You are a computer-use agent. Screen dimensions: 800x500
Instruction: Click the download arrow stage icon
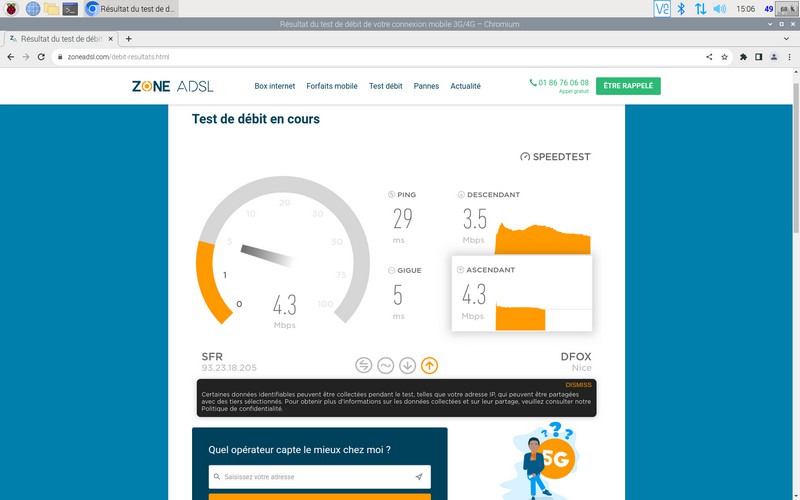point(408,365)
